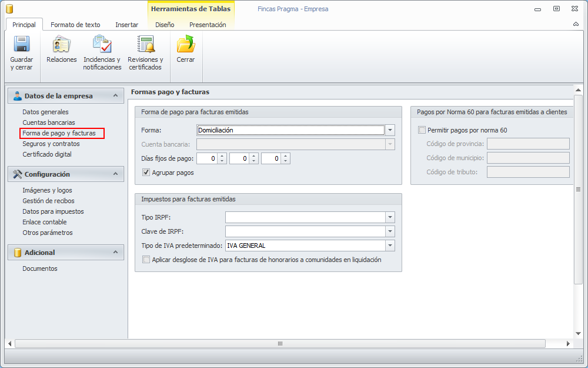
Task: Open the Clave de IRPF dropdown
Action: coord(390,231)
